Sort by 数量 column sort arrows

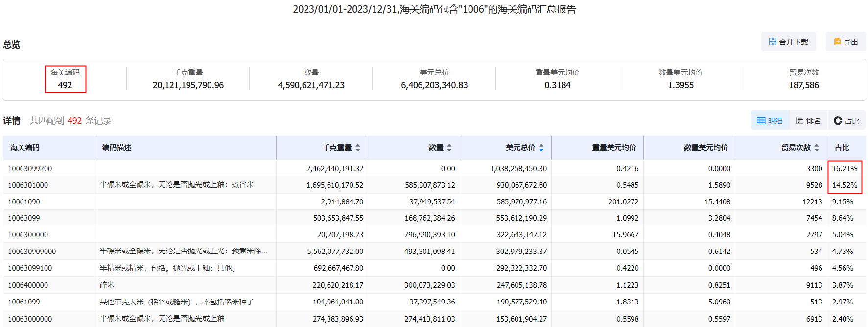(449, 148)
